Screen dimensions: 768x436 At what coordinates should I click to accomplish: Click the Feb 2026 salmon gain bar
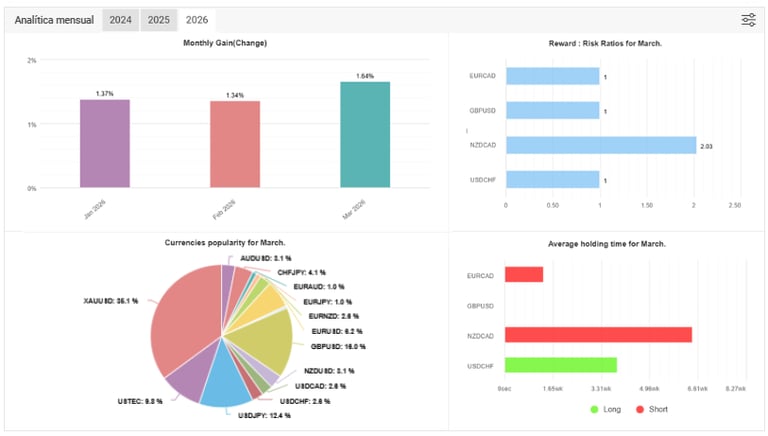(x=235, y=145)
